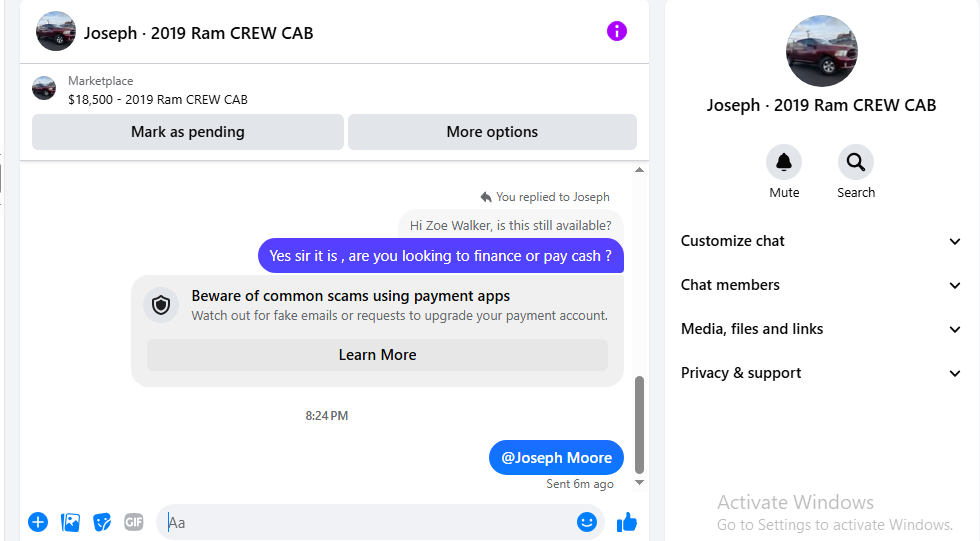Click the reply arrow icon above quoted message
The image size is (980, 541).
[x=486, y=197]
